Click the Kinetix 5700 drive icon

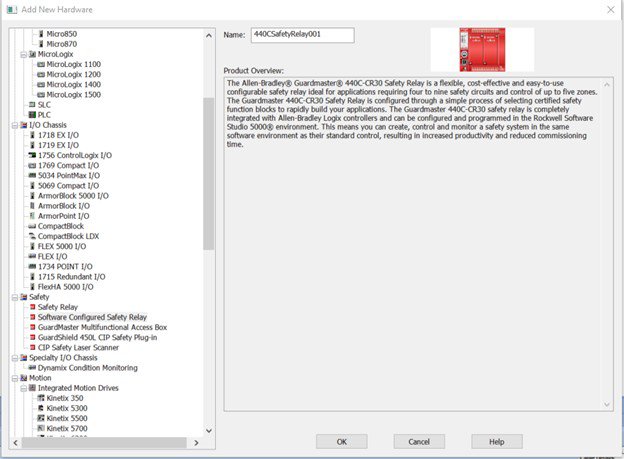[x=41, y=428]
